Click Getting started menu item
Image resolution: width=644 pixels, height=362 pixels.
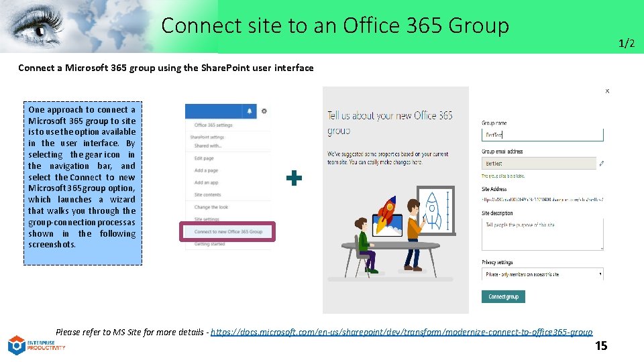pyautogui.click(x=209, y=244)
